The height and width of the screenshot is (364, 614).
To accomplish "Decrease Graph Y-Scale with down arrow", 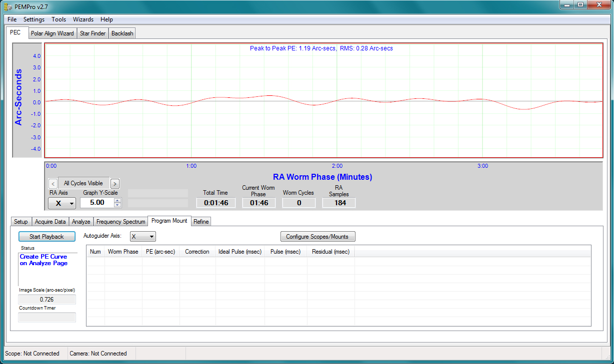I will (117, 205).
